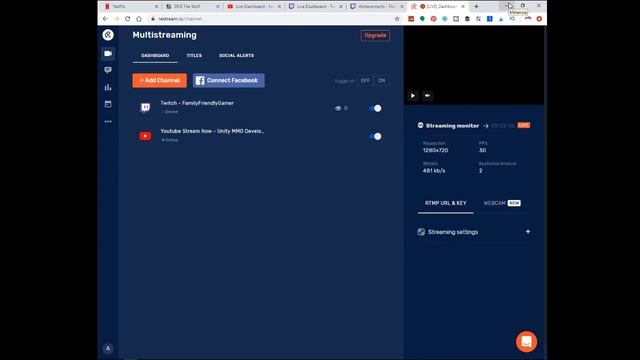Click the YouTube channel logo icon

pos(145,136)
